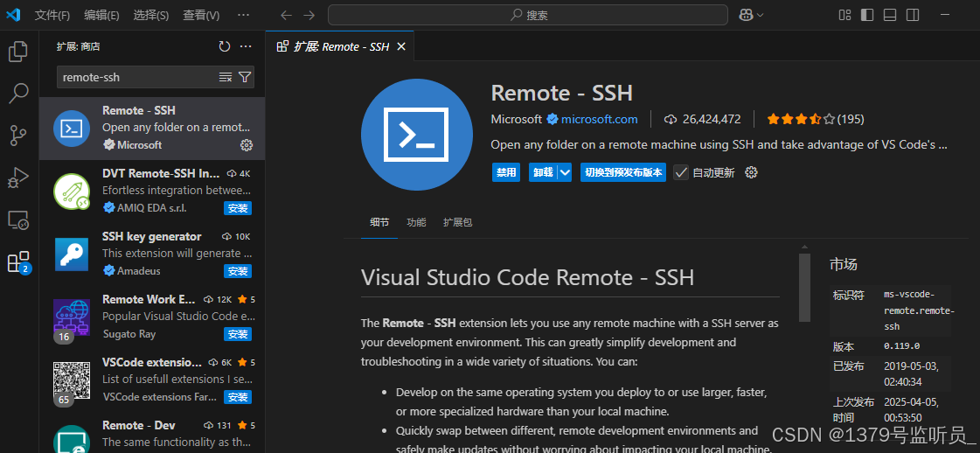Select DVT Remote-SSH extension list entry
The width and height of the screenshot is (980, 453).
click(x=152, y=192)
